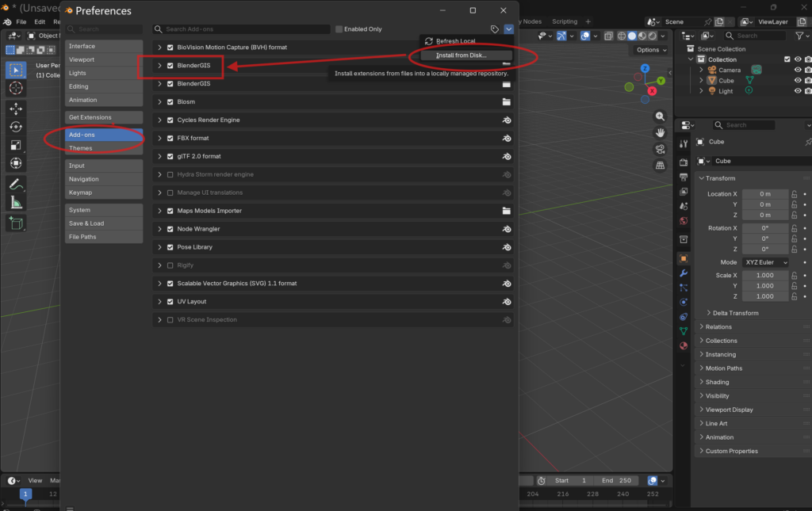Click the Search Add-ons field
Image resolution: width=812 pixels, height=511 pixels.
pyautogui.click(x=241, y=29)
